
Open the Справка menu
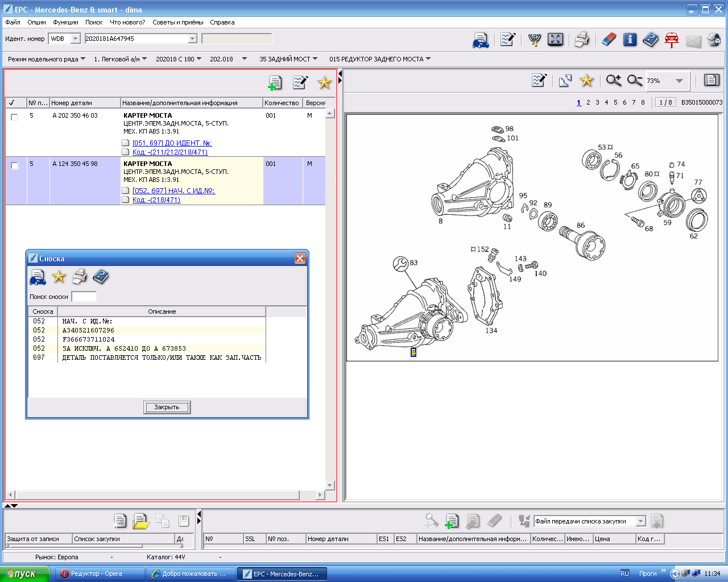pyautogui.click(x=222, y=22)
